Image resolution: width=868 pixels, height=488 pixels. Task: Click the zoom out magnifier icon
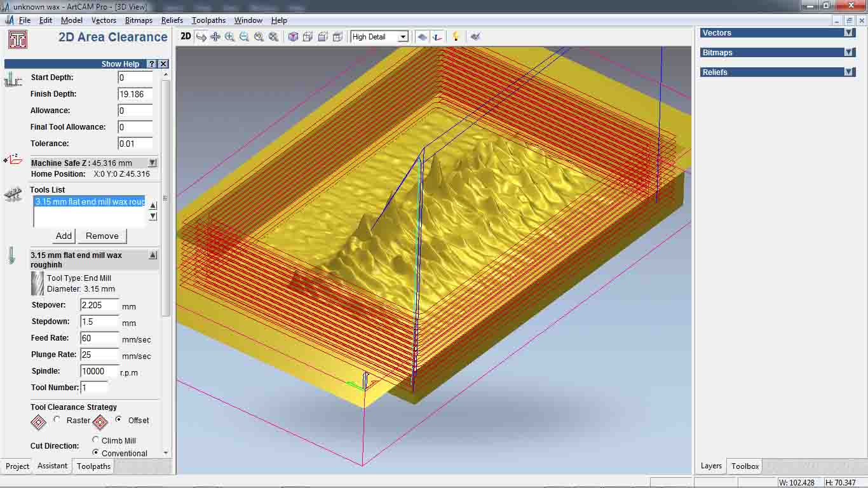[x=244, y=37]
